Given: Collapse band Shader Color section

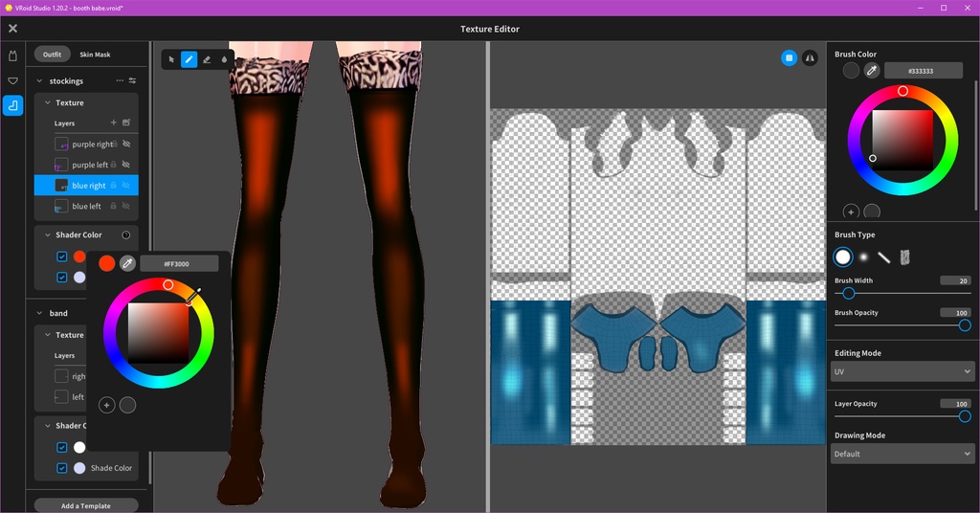Looking at the screenshot, I should 48,426.
